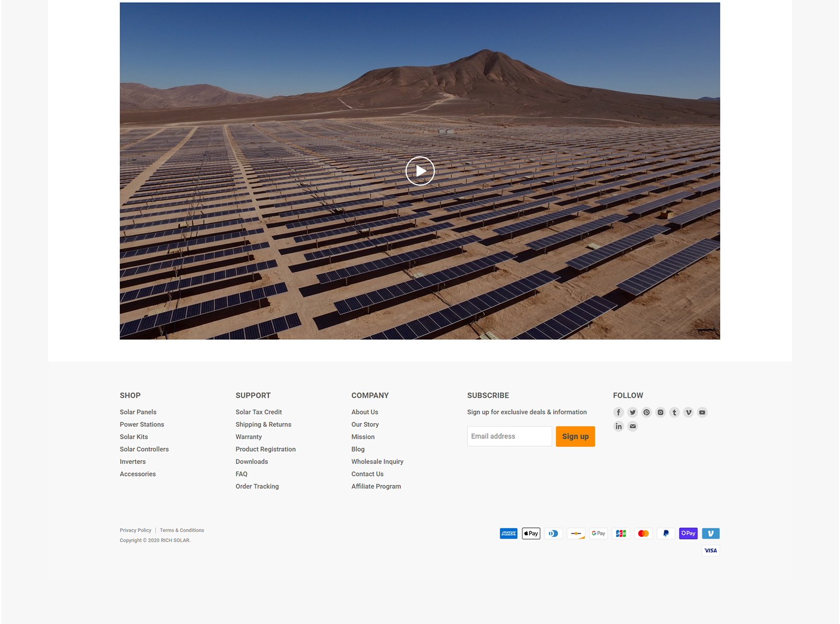Open the Wholesale Inquiry link
The height and width of the screenshot is (624, 840).
(377, 462)
